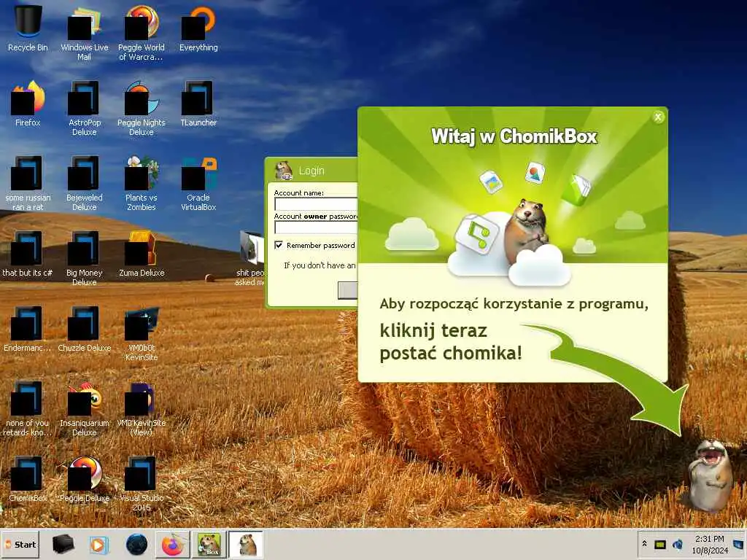Toggle the Remember password checkbox
The width and height of the screenshot is (747, 560).
[x=279, y=245]
